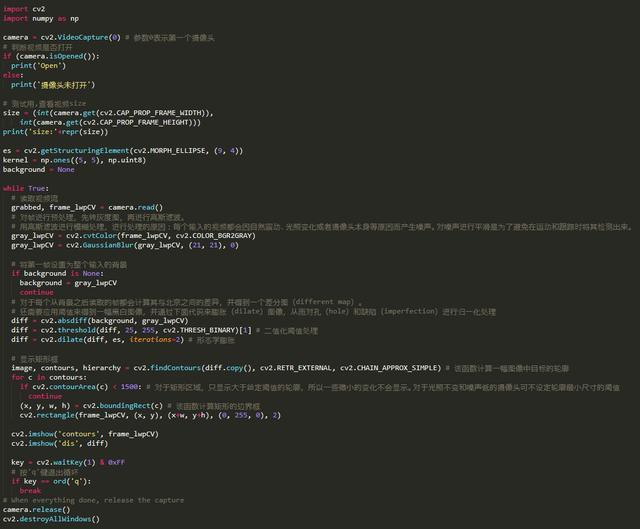Screen dimensions: 640x529
Task: Click the 'break' statement
Action: coord(30,491)
